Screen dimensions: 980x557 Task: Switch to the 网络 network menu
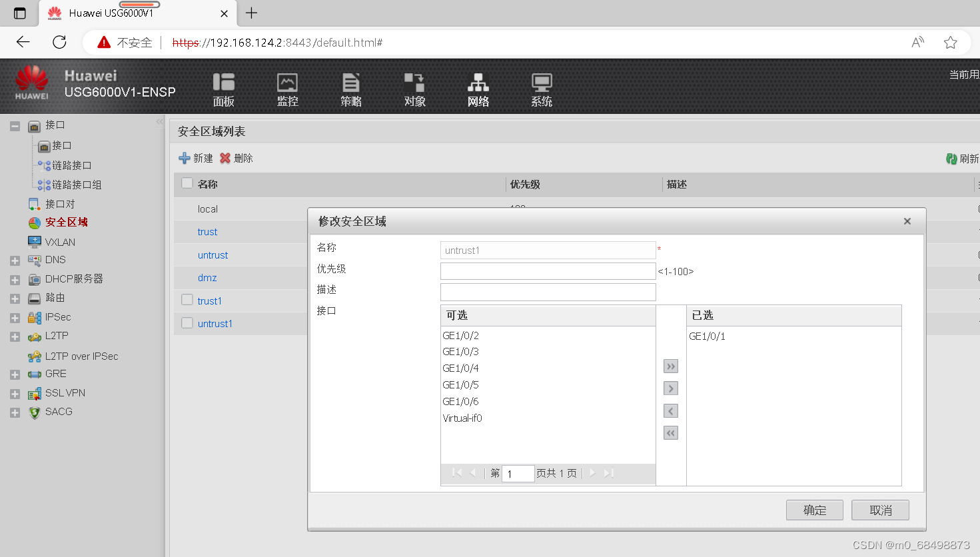(477, 89)
